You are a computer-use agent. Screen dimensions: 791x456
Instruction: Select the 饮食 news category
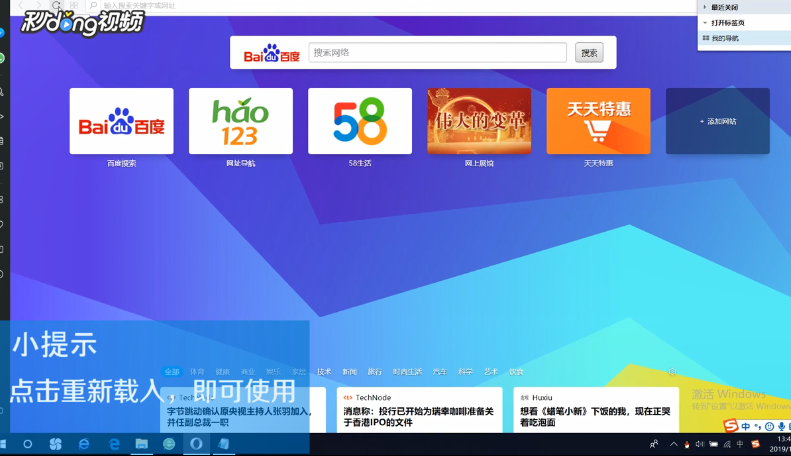click(516, 372)
